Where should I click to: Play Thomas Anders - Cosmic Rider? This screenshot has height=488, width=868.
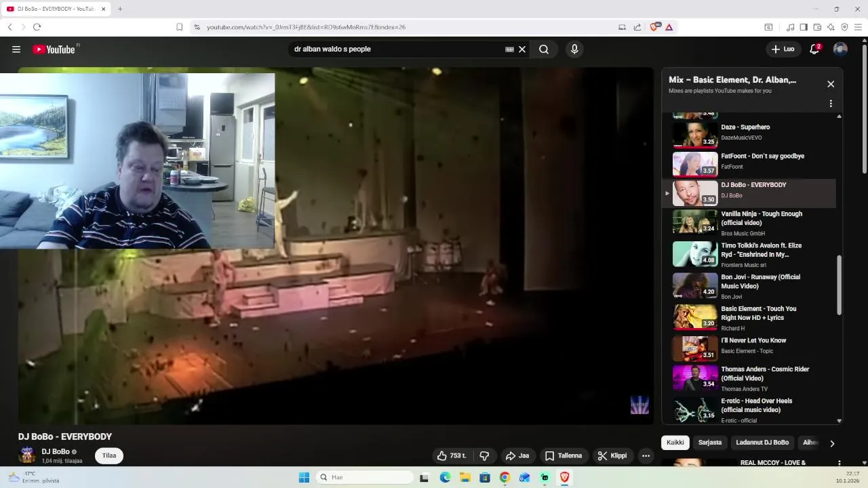(749, 378)
